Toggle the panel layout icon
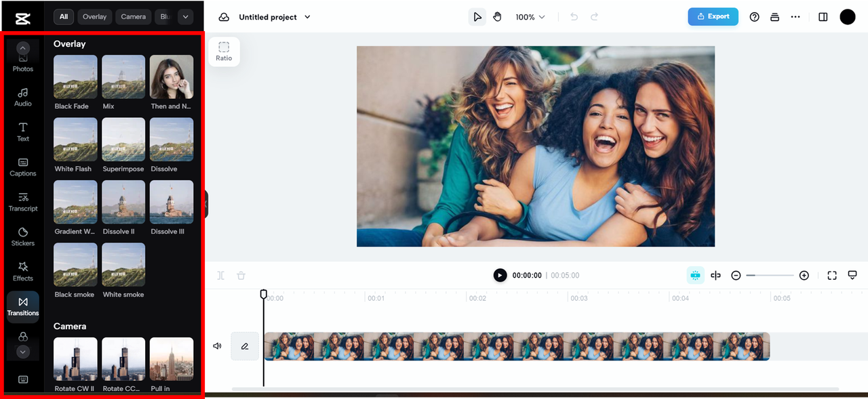The image size is (868, 399). click(x=823, y=17)
